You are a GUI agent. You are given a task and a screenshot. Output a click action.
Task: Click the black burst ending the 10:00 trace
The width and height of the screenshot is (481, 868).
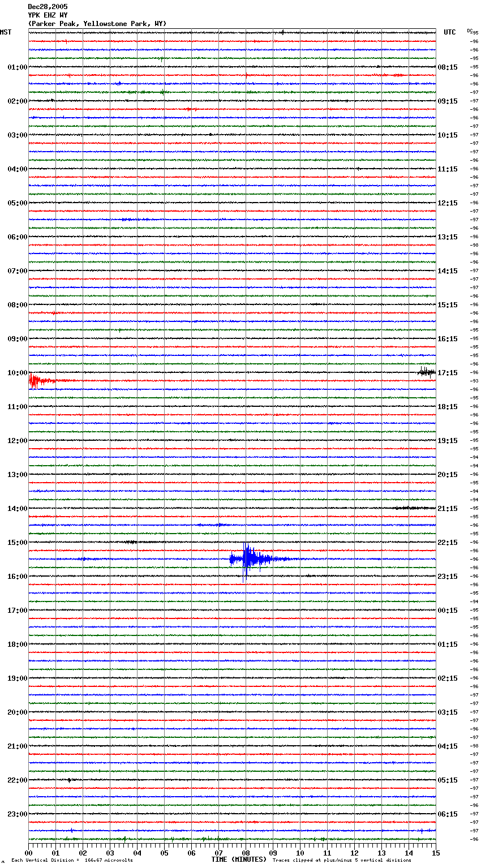tap(427, 372)
